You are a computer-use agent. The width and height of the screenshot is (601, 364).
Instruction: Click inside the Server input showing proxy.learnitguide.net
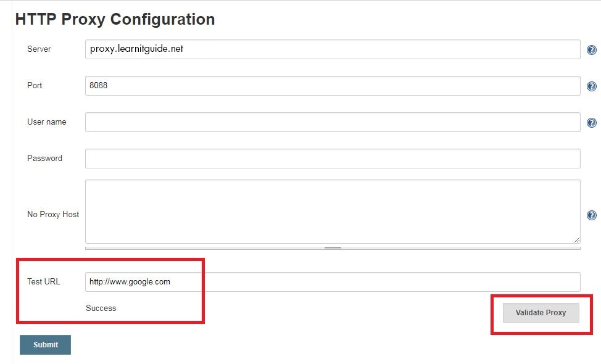click(333, 49)
